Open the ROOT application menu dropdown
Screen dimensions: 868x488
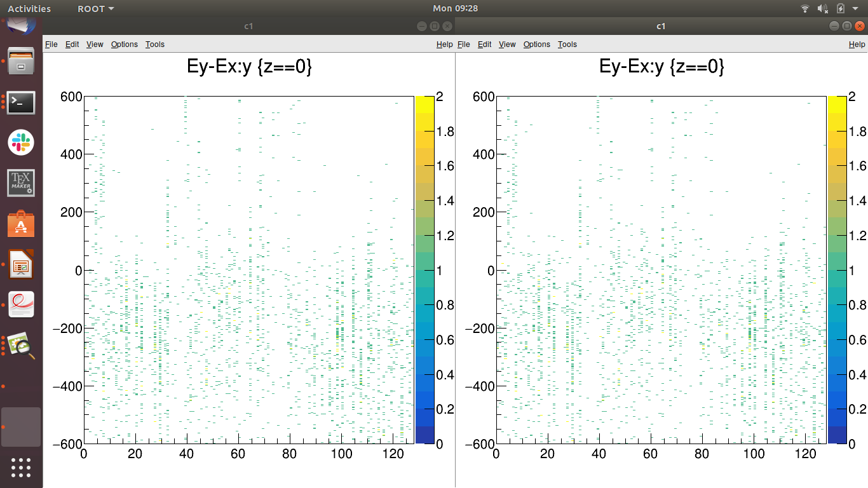pos(96,9)
